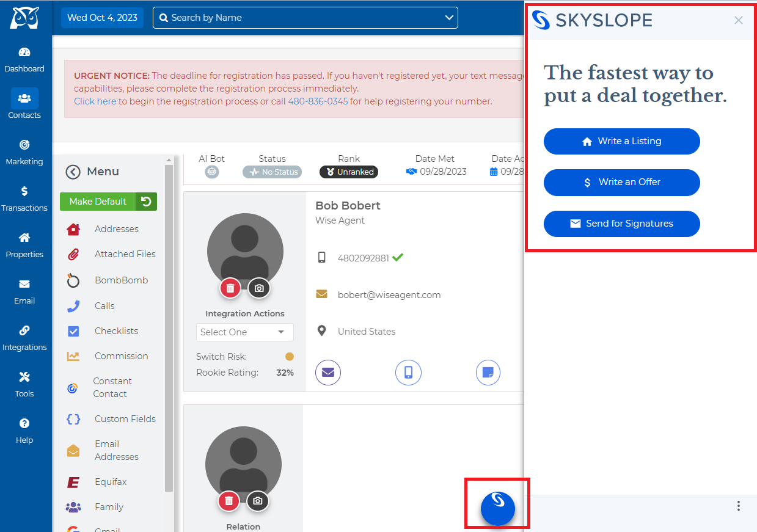
Task: Click the Wise Agent owl logo
Action: pyautogui.click(x=24, y=18)
